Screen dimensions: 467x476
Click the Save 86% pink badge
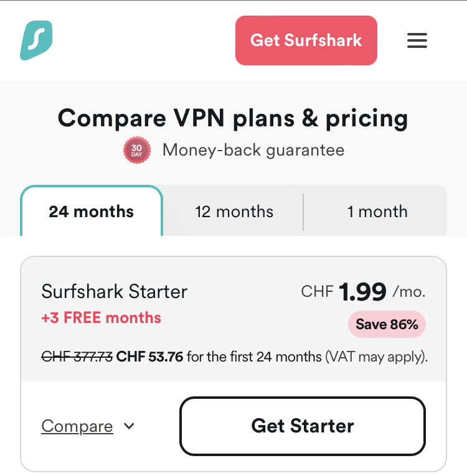click(386, 324)
